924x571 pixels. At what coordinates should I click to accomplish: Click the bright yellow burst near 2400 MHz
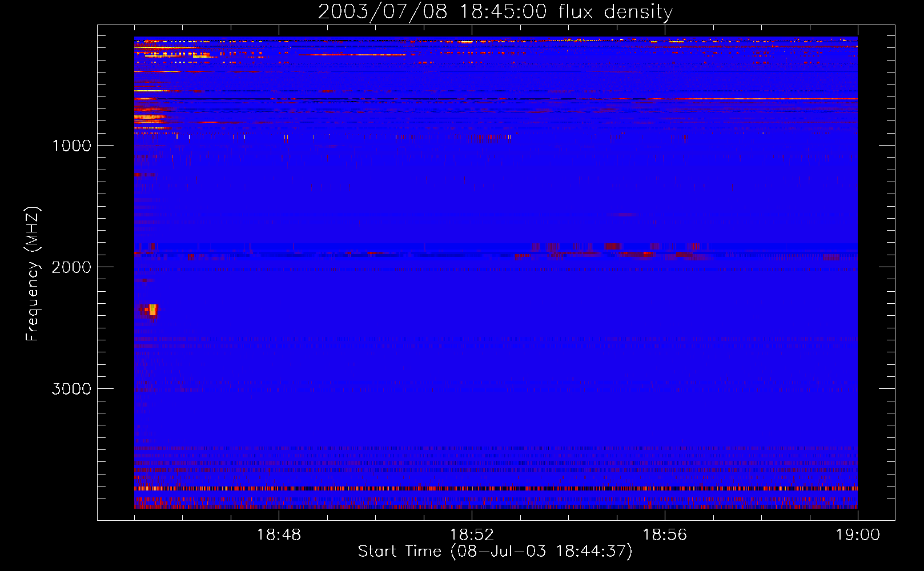pos(152,310)
